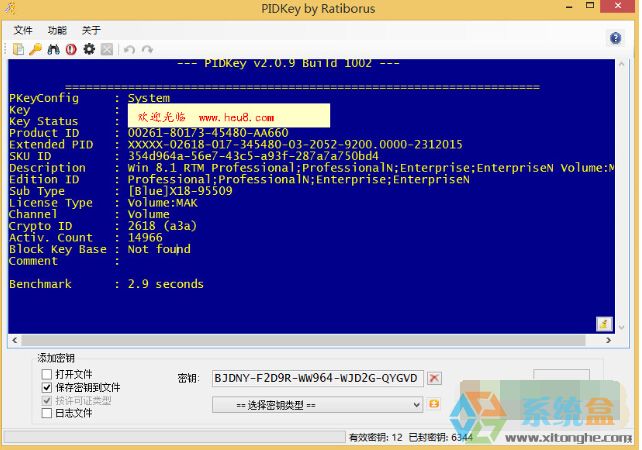642x450 pixels.
Task: Click the Channel value Volume
Action: pyautogui.click(x=148, y=214)
